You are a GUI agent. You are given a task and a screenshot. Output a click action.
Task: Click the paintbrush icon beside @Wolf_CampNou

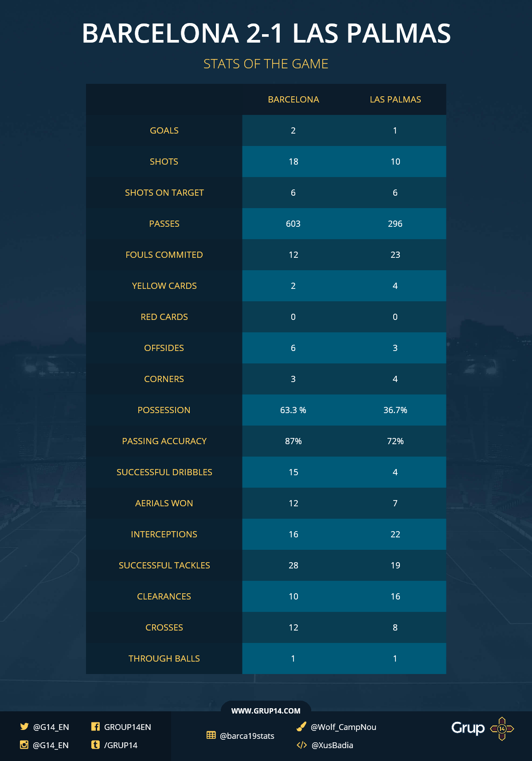pyautogui.click(x=301, y=726)
